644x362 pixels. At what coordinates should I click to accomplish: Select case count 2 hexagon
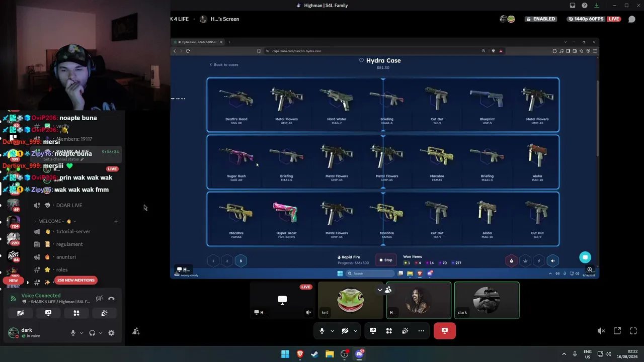pos(227,261)
